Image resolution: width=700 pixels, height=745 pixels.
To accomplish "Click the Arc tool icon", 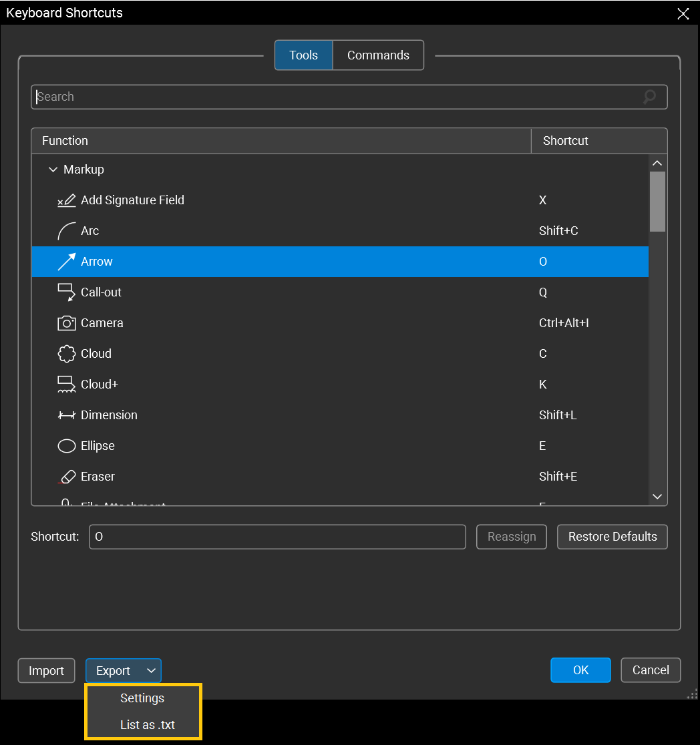I will pos(65,230).
